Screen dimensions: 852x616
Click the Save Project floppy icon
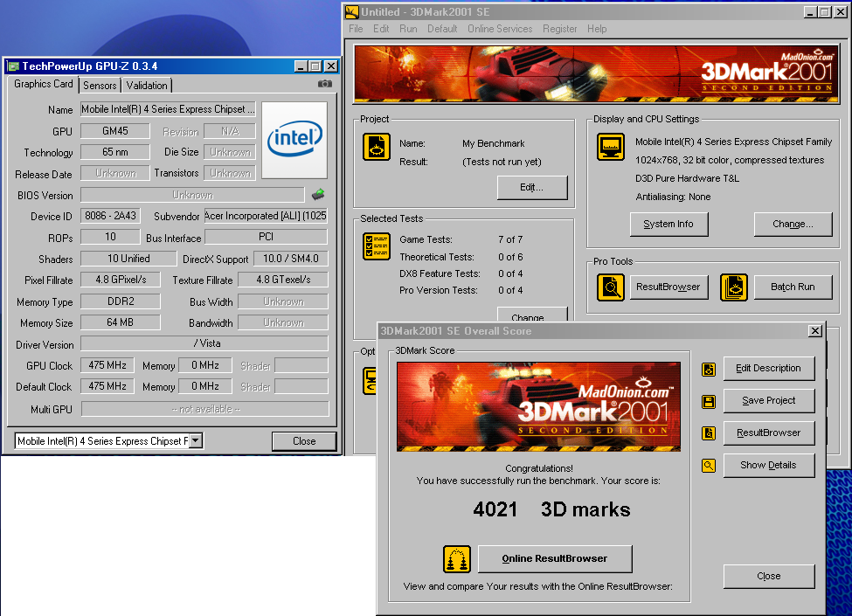(x=709, y=401)
